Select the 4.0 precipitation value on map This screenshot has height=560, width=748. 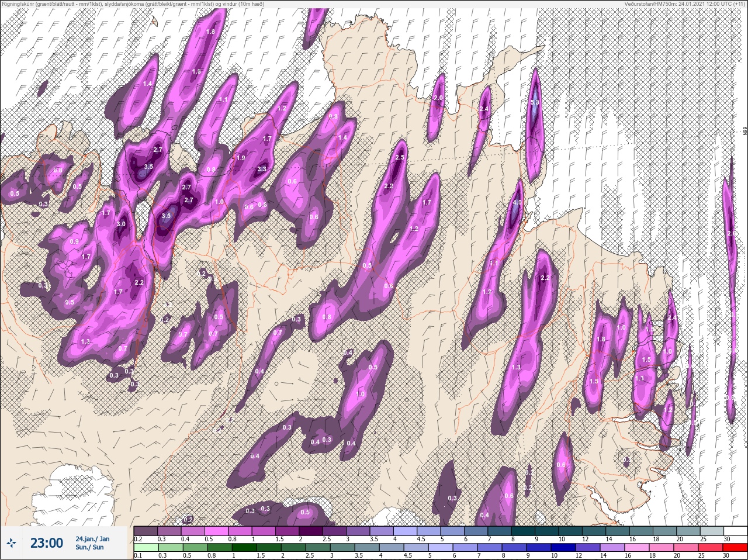[x=517, y=203]
